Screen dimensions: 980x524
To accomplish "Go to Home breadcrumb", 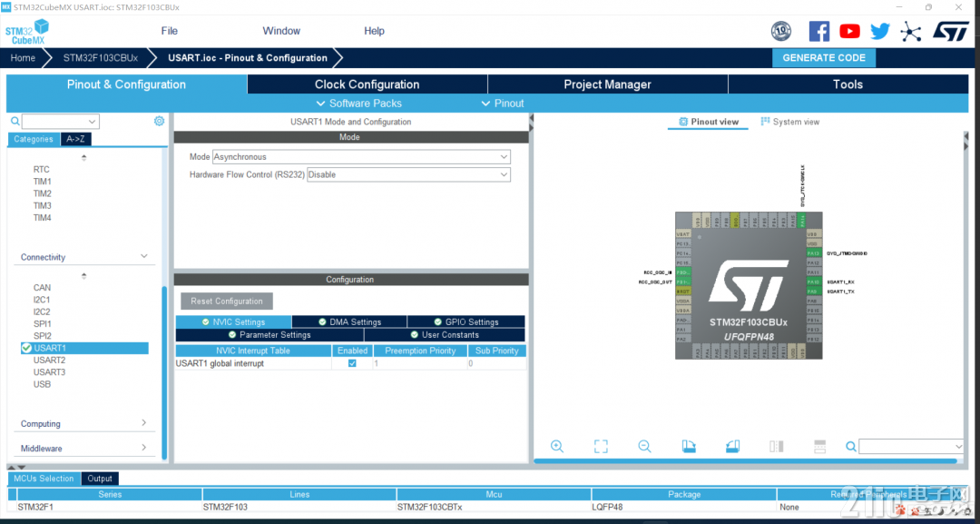I will [x=23, y=57].
